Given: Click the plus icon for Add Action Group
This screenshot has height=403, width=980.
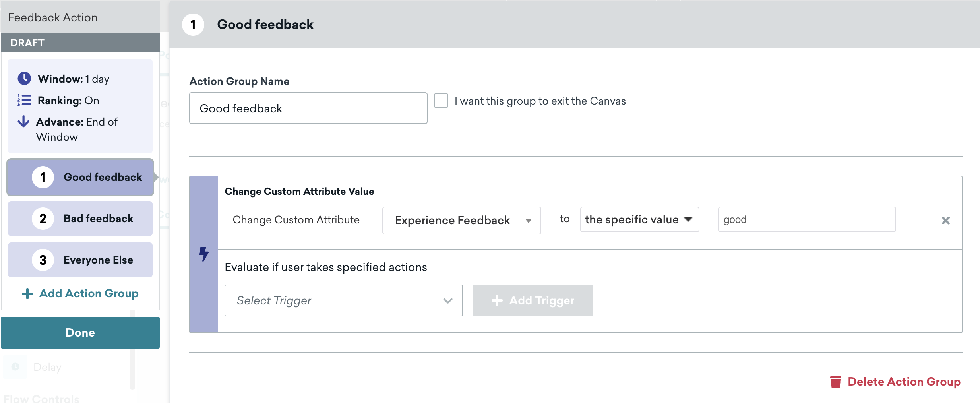Looking at the screenshot, I should click(x=27, y=293).
